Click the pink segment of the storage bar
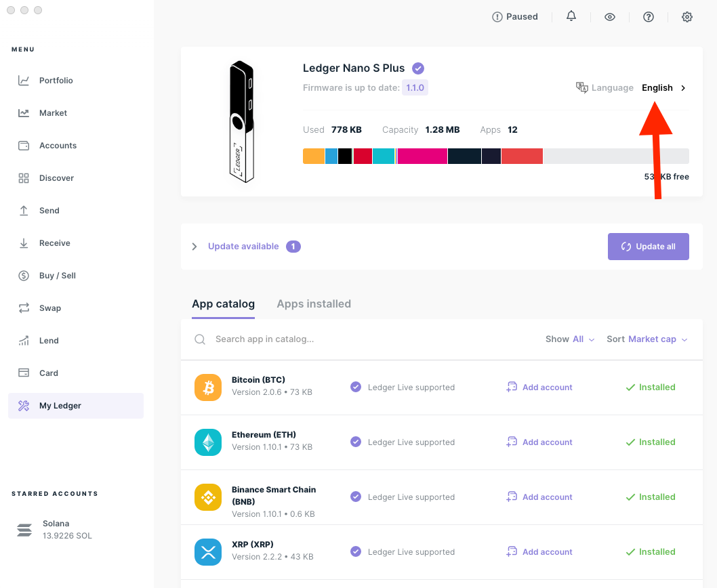Viewport: 717px width, 588px height. tap(422, 156)
